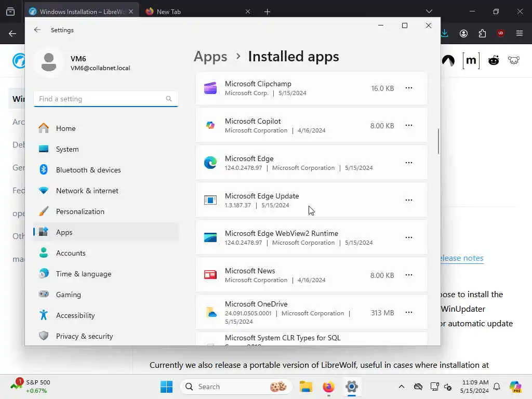Go to Home in Settings sidebar

(x=106, y=128)
